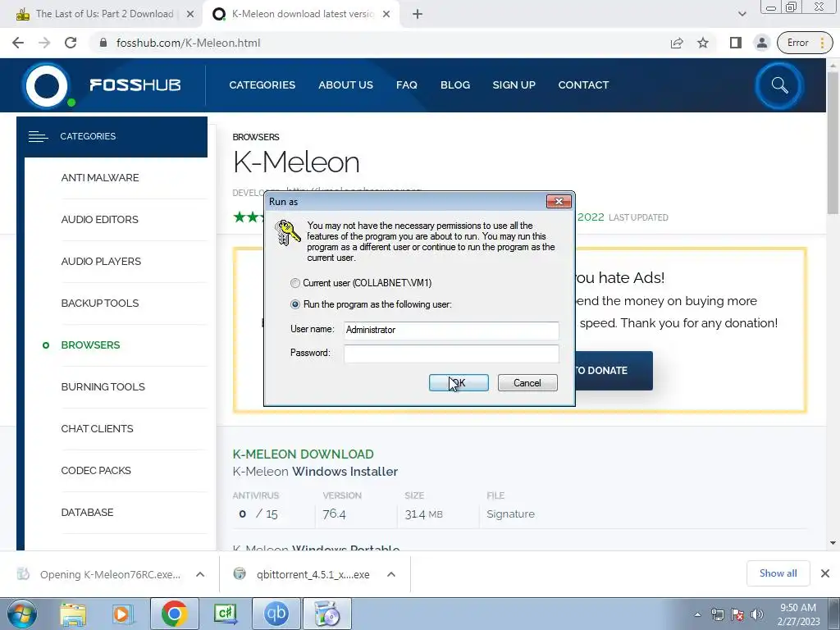This screenshot has width=840, height=630.
Task: Click the share page icon in address bar
Action: [677, 43]
